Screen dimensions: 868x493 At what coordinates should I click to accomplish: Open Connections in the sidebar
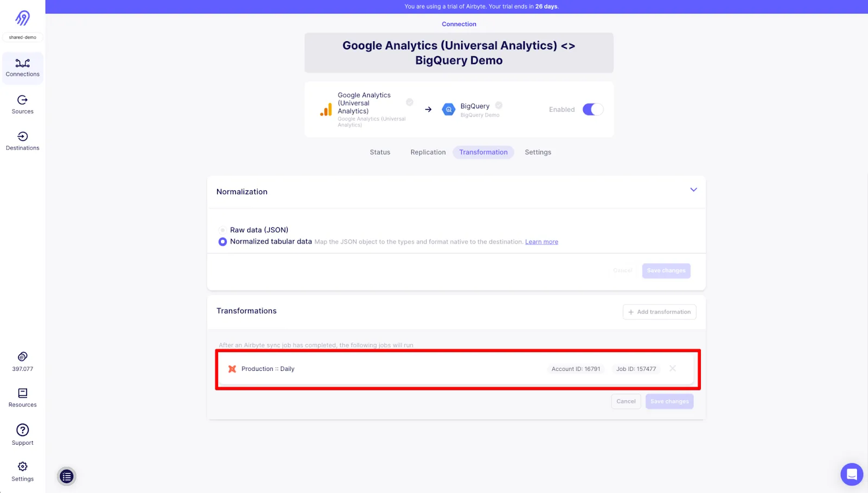23,68
